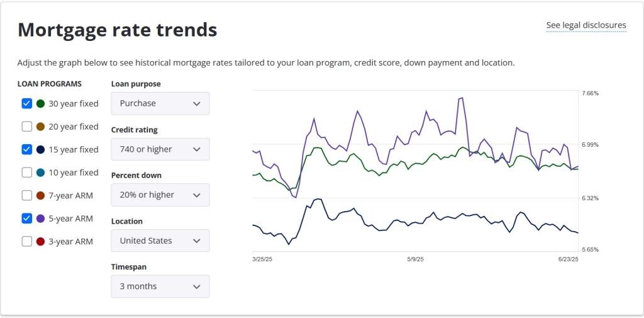Open the Timespan dropdown
The width and height of the screenshot is (644, 318).
[160, 287]
